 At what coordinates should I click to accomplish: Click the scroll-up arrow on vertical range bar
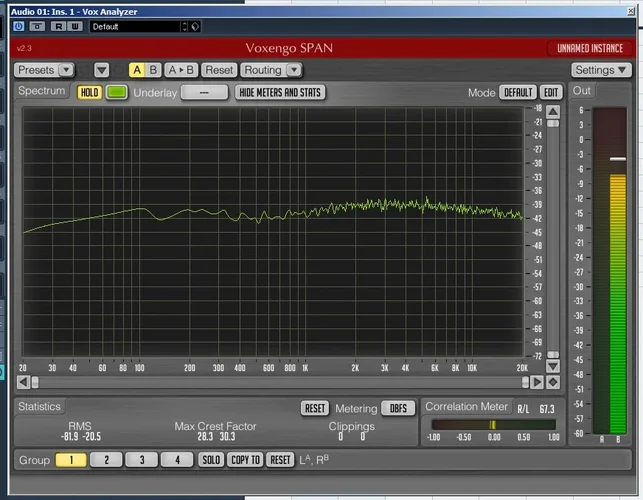(553, 110)
